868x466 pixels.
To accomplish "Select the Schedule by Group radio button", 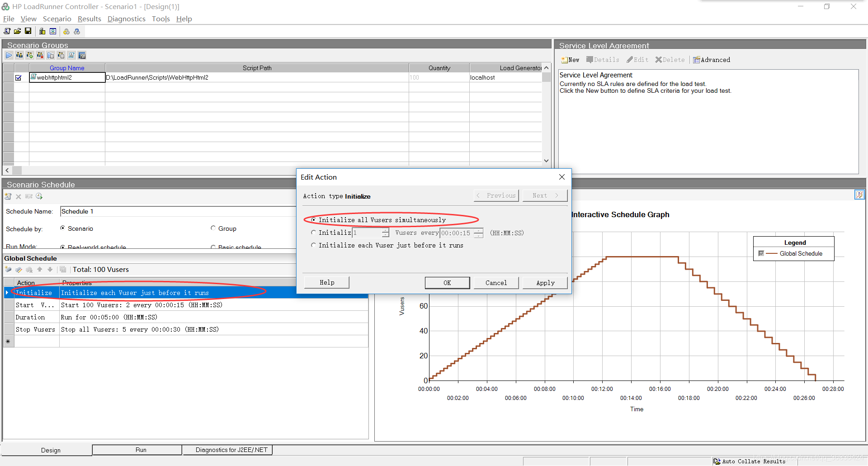I will 213,228.
